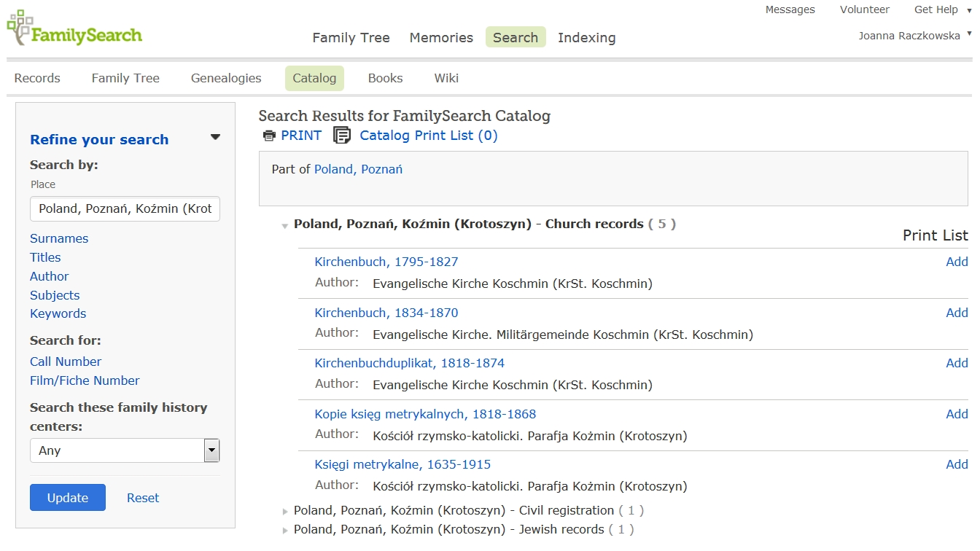Switch to the Records tab
The height and width of the screenshot is (551, 980).
click(37, 78)
